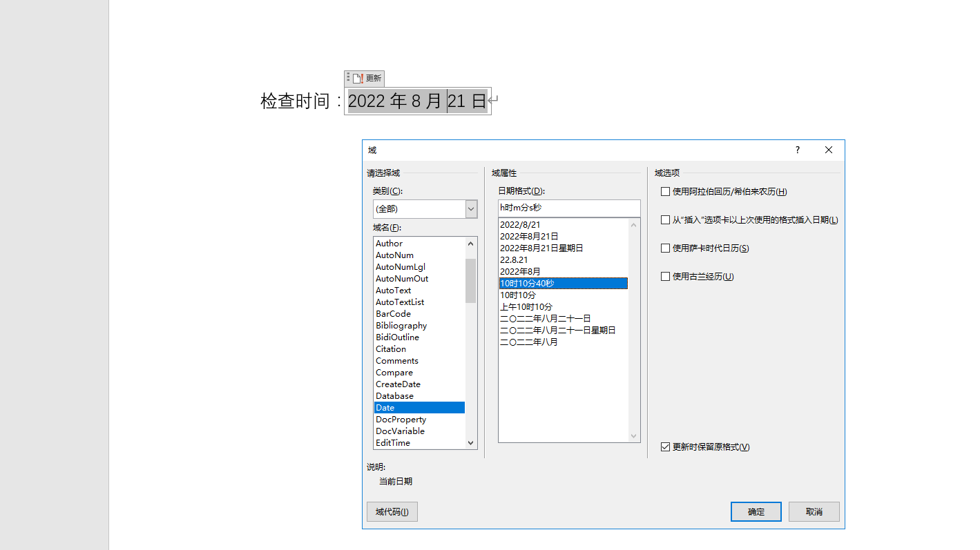The width and height of the screenshot is (980, 550).
Task: Select AutoTextList field name
Action: coord(419,302)
